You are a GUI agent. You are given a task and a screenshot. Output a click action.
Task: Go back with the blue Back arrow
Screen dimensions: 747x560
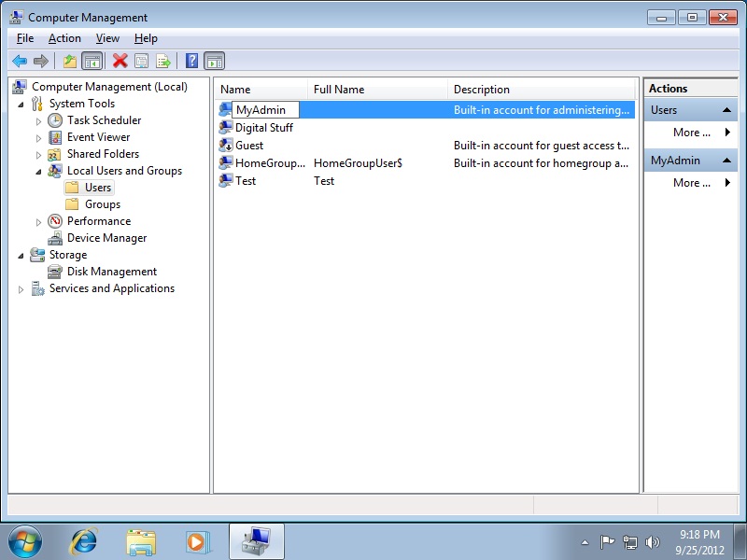coord(20,61)
